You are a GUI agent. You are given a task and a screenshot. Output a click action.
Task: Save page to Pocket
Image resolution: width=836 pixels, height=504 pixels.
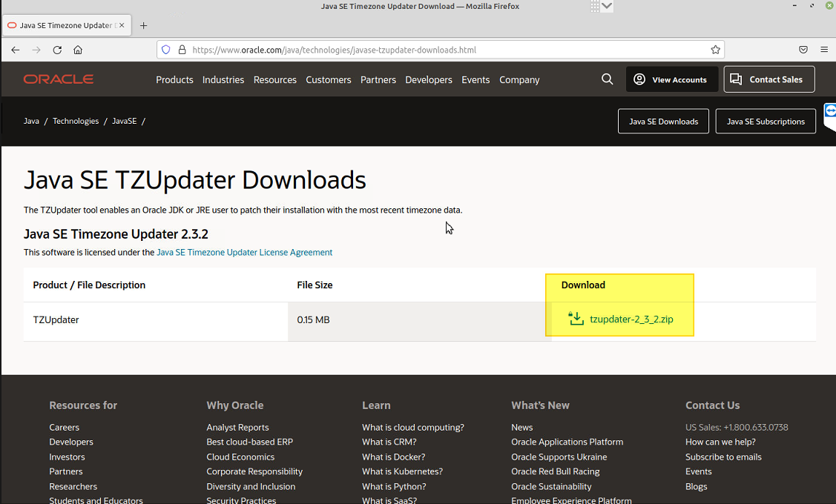point(803,50)
